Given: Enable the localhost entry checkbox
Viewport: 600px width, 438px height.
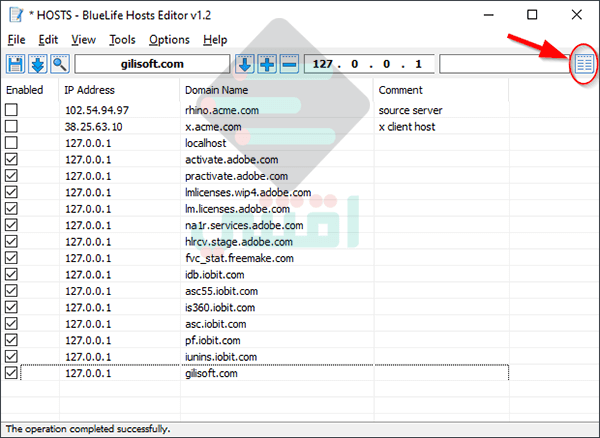Looking at the screenshot, I should pyautogui.click(x=11, y=143).
